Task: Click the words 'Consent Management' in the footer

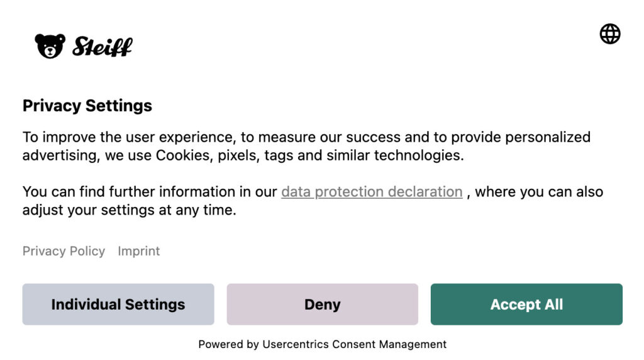Action: pos(389,344)
